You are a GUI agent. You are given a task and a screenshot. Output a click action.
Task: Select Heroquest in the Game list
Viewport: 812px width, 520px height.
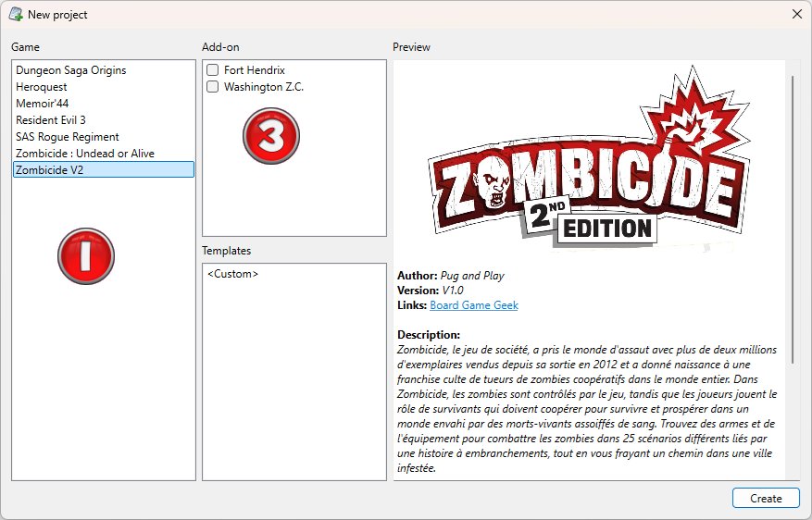(x=104, y=86)
